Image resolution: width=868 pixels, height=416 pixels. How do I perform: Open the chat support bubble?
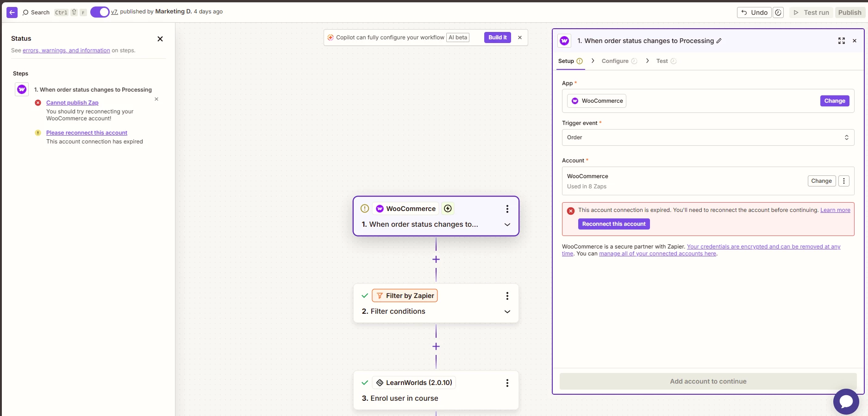846,401
